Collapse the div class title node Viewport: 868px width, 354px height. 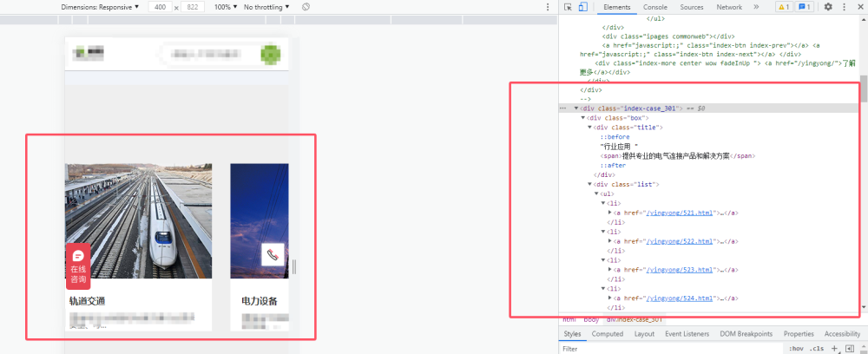[589, 128]
